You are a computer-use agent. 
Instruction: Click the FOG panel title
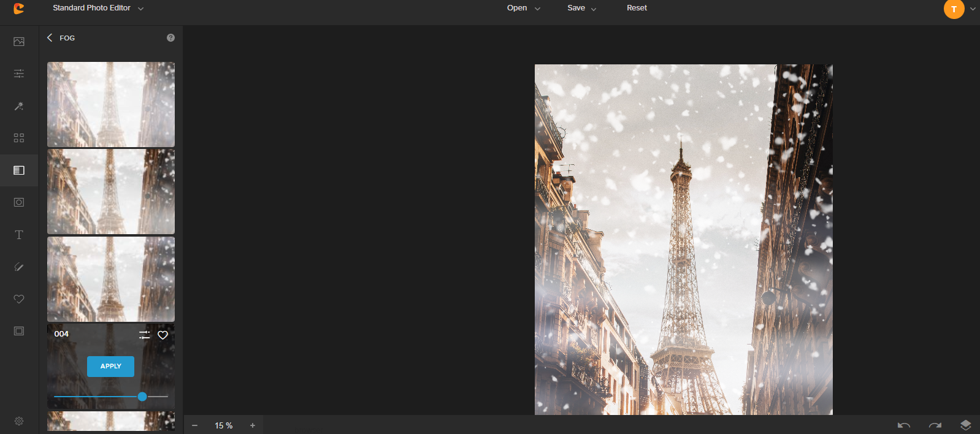[67, 38]
